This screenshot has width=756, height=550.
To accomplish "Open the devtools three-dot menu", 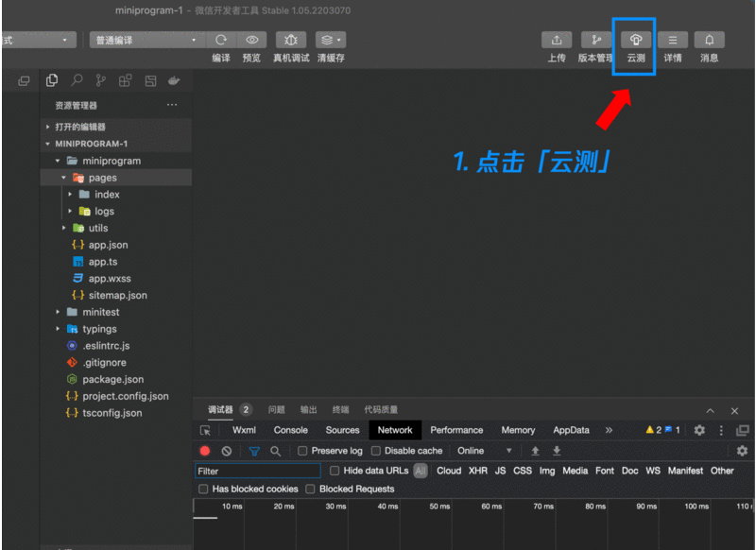I will click(x=721, y=430).
